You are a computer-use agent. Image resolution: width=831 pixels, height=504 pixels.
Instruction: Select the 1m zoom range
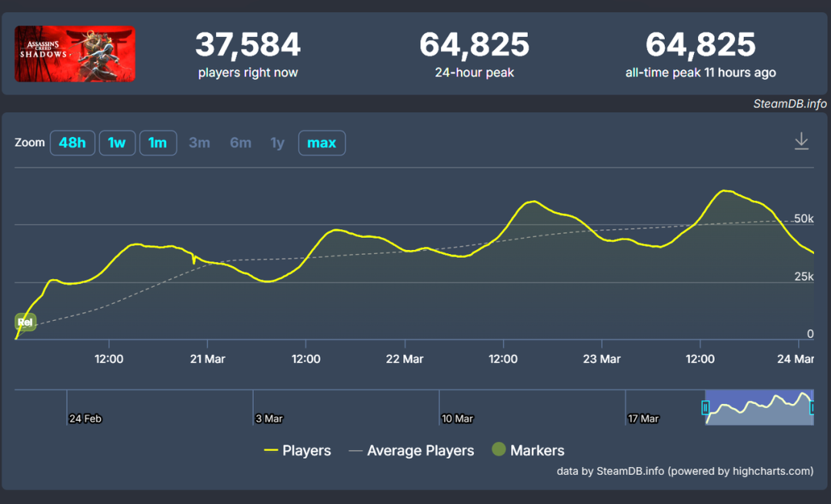[158, 143]
